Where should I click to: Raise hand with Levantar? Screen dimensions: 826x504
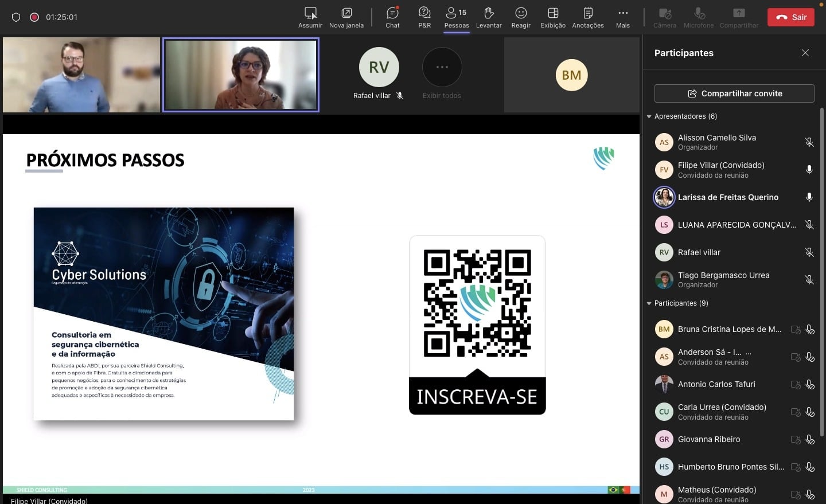coord(489,17)
